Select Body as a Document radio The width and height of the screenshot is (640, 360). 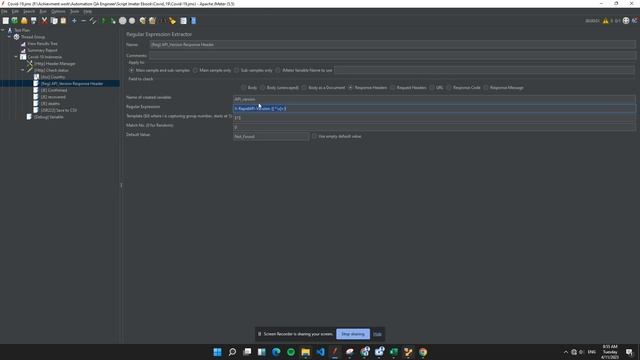304,88
